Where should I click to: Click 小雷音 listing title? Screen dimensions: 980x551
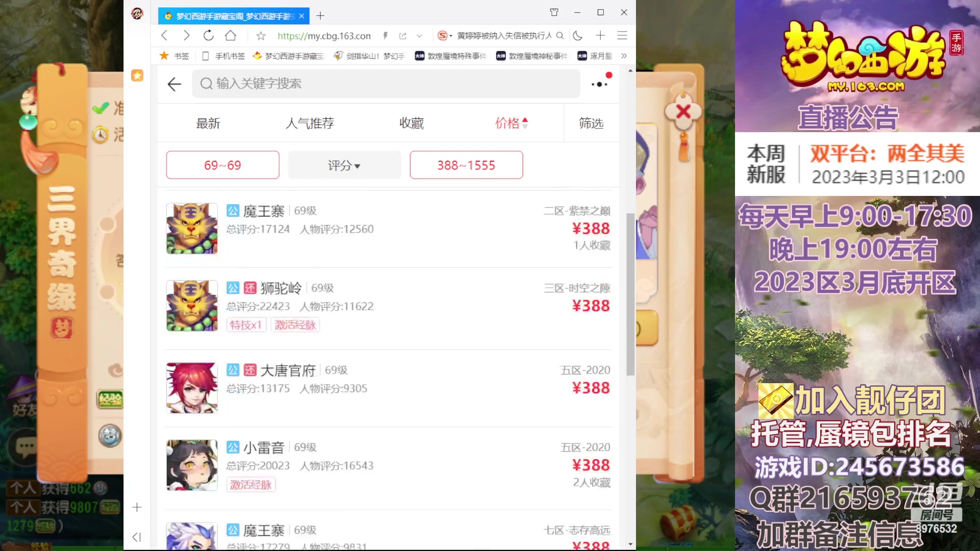point(263,447)
